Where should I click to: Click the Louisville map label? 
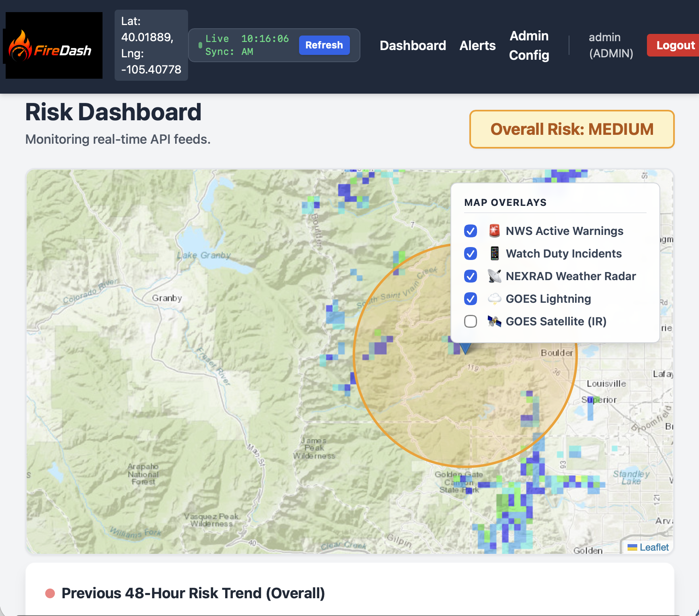(x=607, y=383)
